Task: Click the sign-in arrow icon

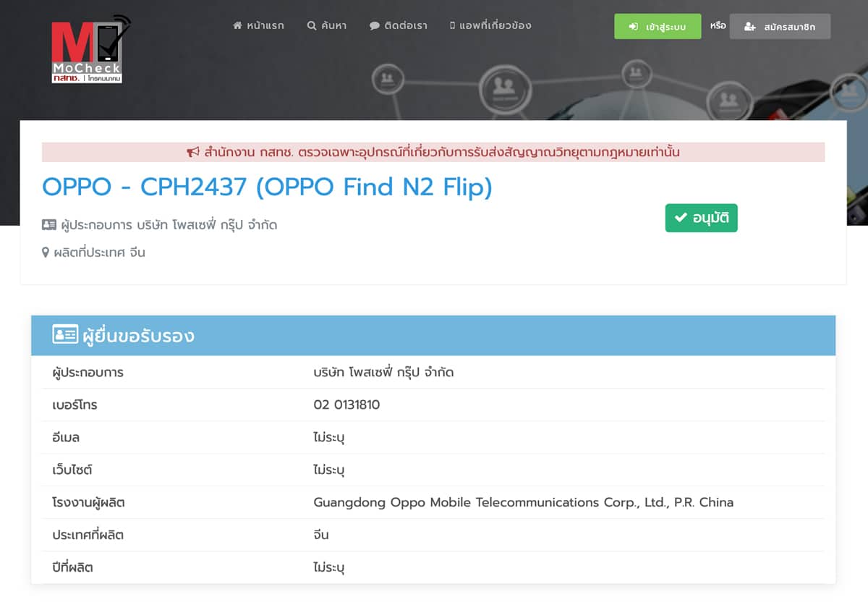Action: pyautogui.click(x=634, y=27)
